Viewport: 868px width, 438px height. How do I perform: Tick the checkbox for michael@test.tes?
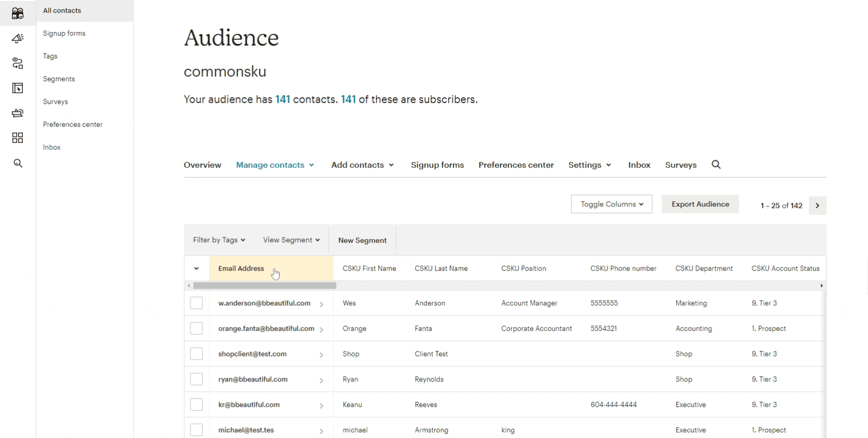196,430
